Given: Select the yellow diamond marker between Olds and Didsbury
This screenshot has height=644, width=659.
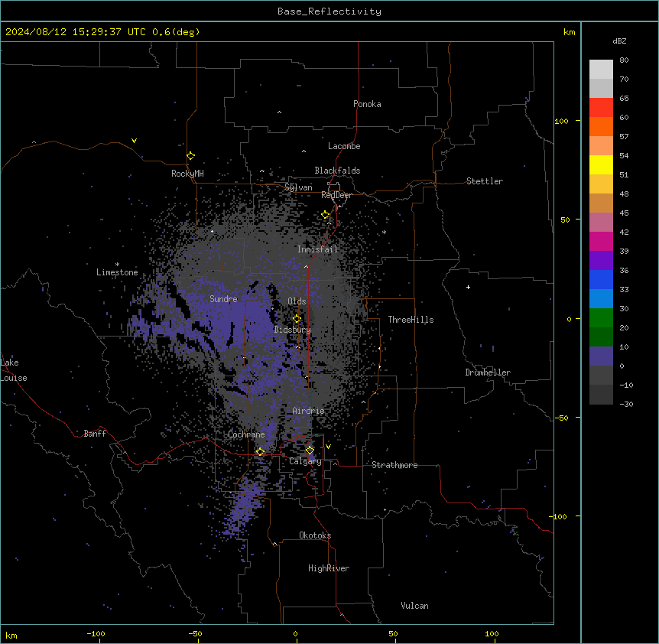Looking at the screenshot, I should coord(297,319).
